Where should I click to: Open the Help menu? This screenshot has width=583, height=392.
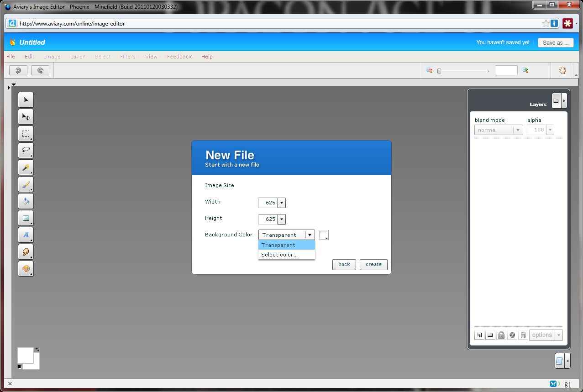(207, 57)
